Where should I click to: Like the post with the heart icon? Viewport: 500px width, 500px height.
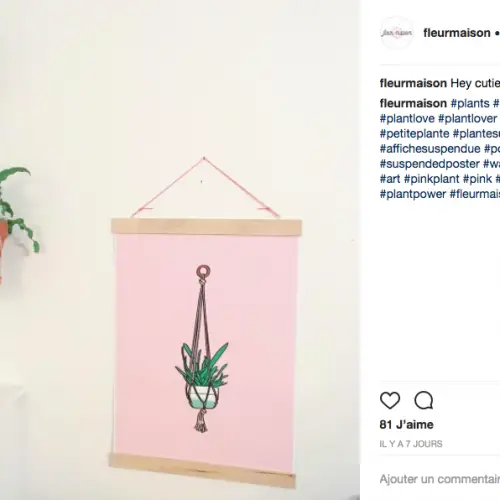coord(390,400)
